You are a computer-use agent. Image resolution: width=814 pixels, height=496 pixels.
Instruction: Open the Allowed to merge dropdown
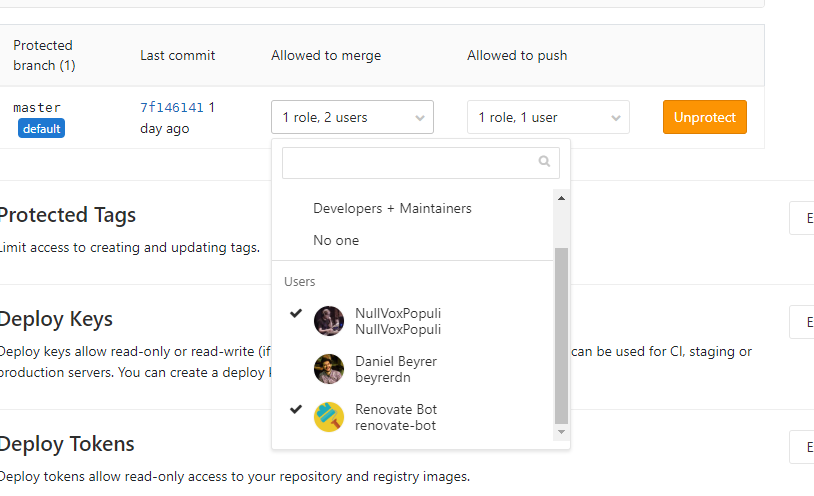click(x=352, y=117)
